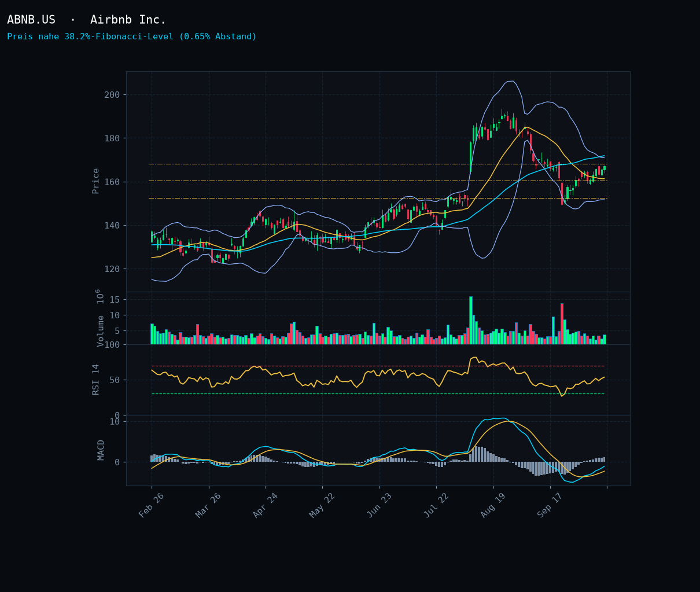Select the "Mar 26" date label
700x592 pixels.
click(x=208, y=505)
